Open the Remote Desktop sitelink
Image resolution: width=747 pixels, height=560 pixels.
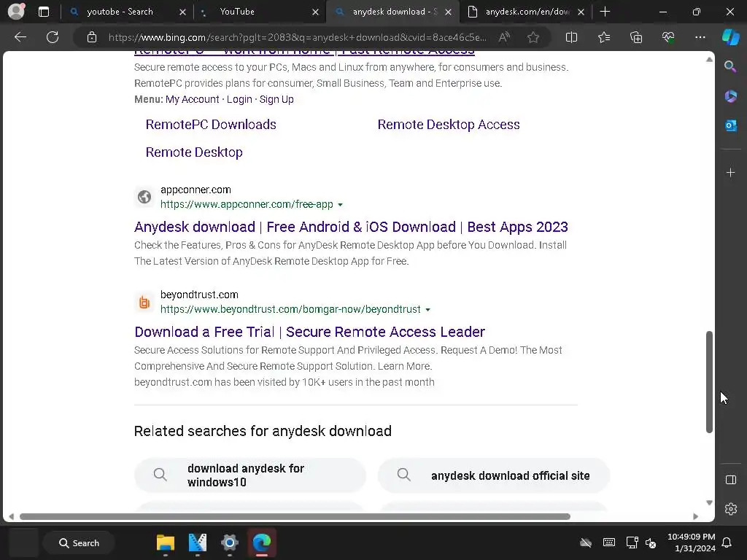coord(194,152)
